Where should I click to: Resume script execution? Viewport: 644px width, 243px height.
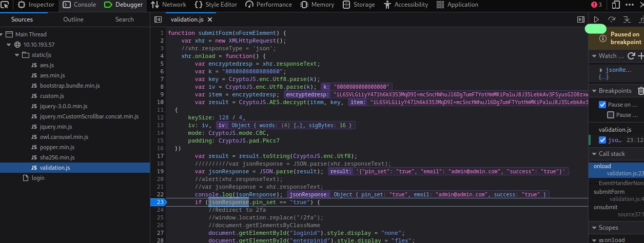596,19
